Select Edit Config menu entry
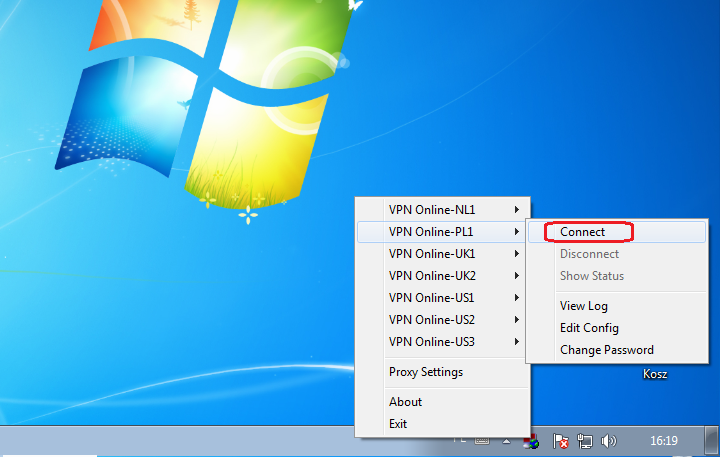The image size is (720, 457). click(x=616, y=328)
